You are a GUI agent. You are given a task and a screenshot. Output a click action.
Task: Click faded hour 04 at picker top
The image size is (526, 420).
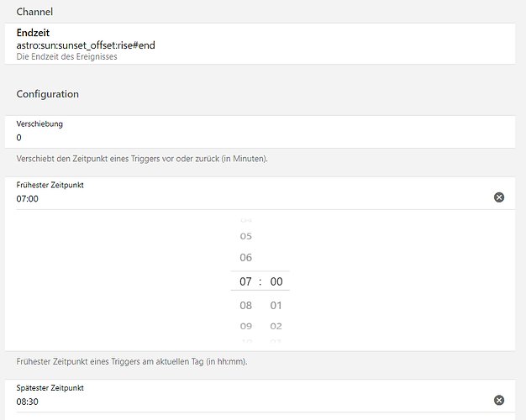tap(246, 219)
